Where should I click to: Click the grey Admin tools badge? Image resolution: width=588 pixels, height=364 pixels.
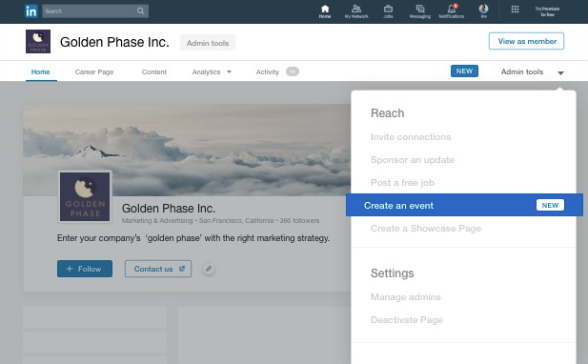coord(208,43)
